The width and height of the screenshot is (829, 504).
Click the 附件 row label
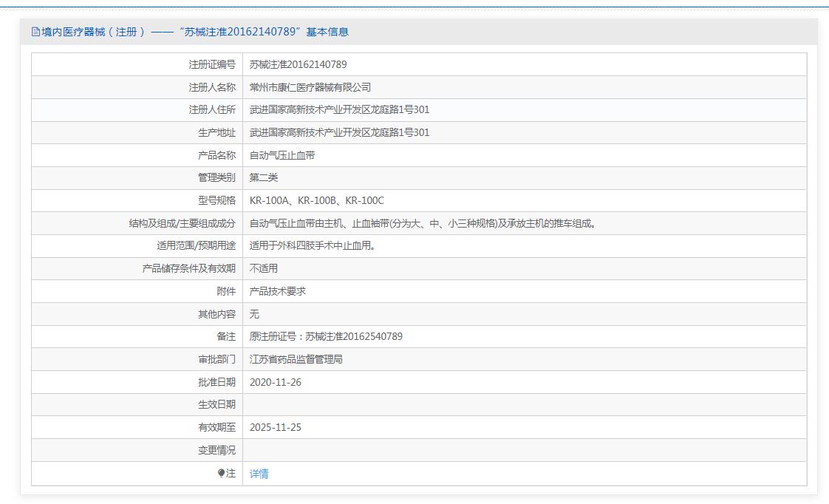pyautogui.click(x=226, y=291)
